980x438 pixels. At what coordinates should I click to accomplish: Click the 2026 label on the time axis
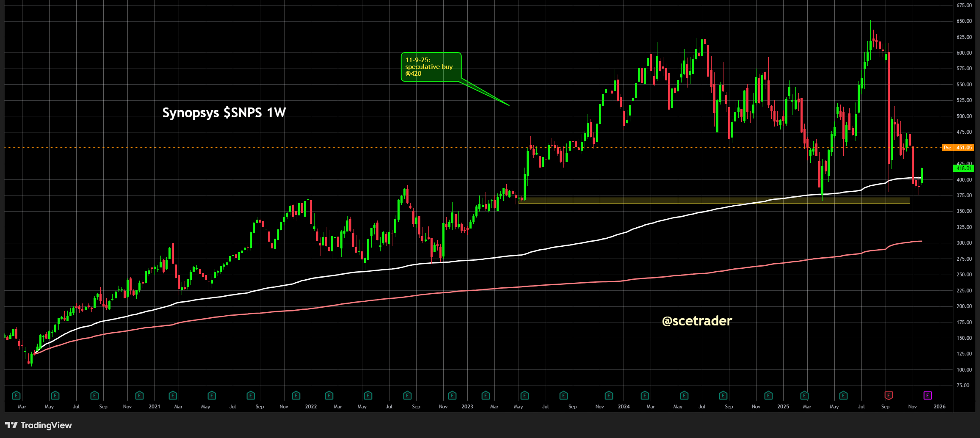939,407
